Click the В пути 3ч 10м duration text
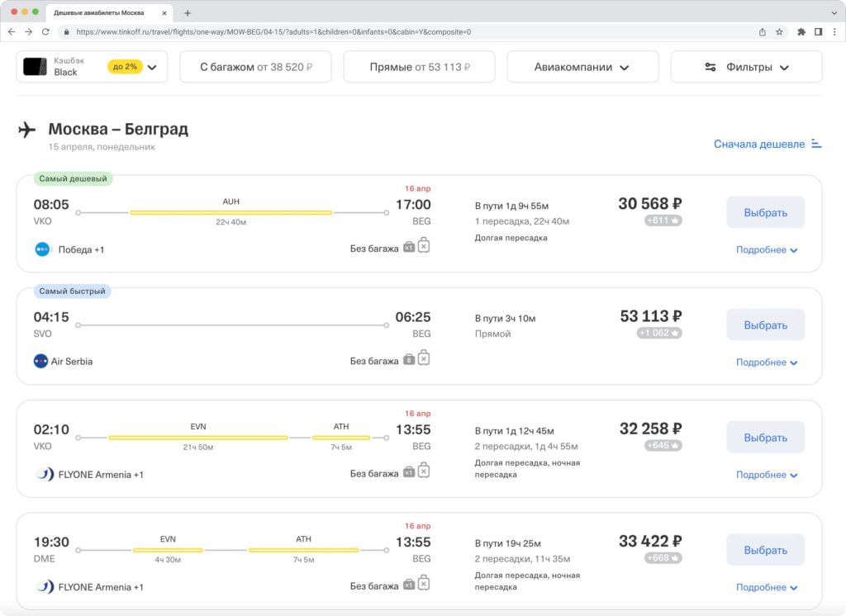 point(505,319)
